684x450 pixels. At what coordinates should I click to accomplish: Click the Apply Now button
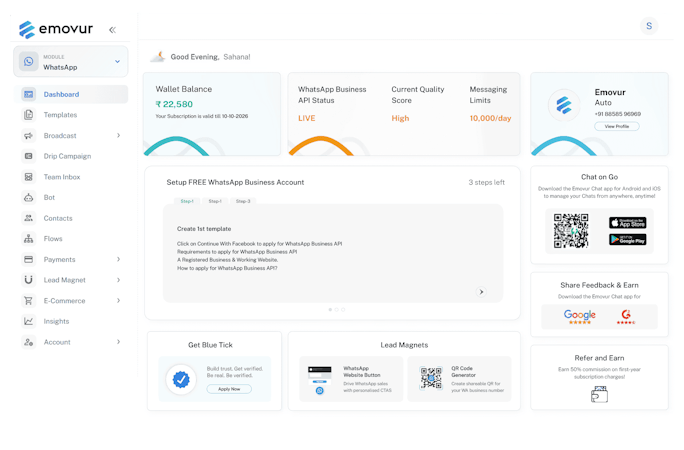(x=229, y=389)
